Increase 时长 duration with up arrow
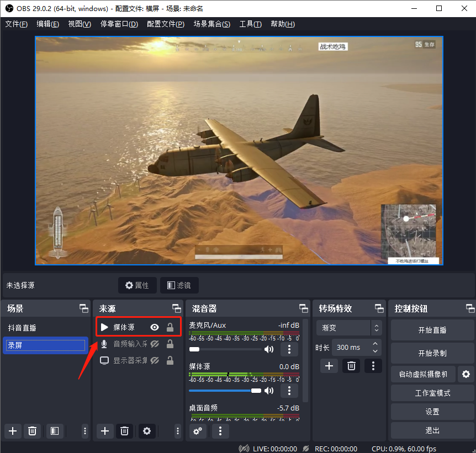The width and height of the screenshot is (476, 453). pos(375,344)
